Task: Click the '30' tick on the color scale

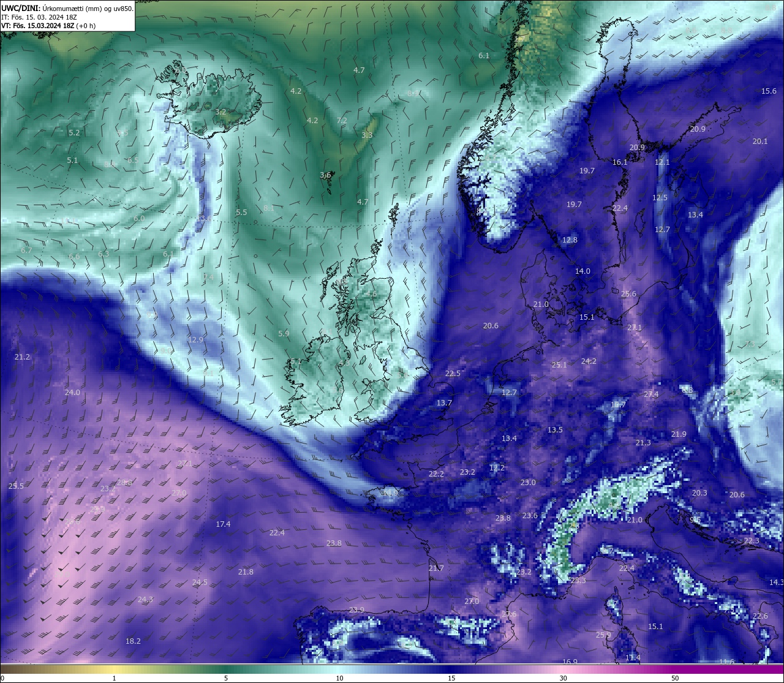Action: tap(563, 678)
